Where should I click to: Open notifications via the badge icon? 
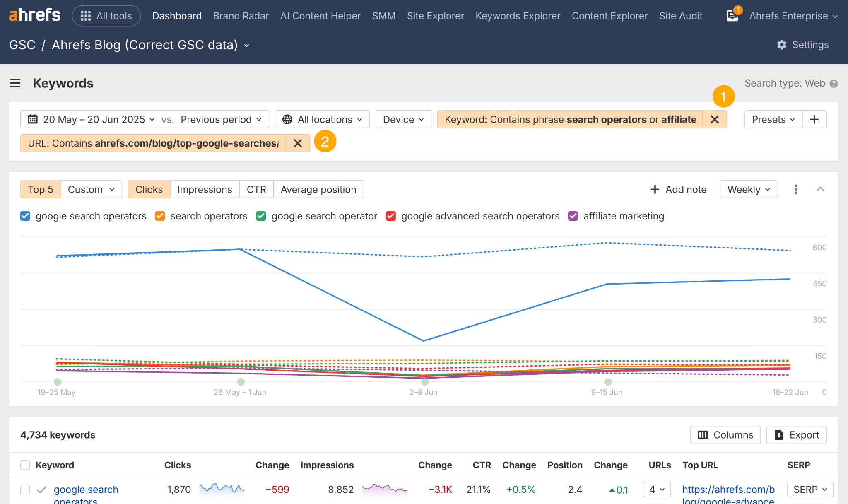click(732, 15)
